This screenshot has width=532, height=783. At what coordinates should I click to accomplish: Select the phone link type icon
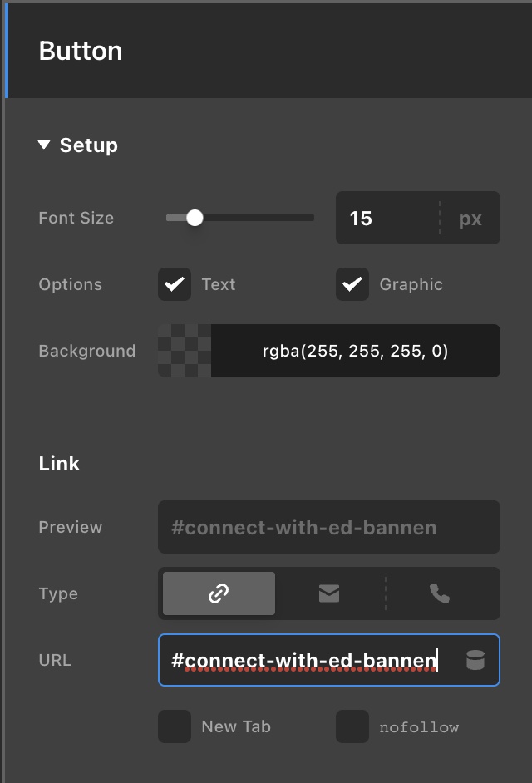(x=440, y=593)
